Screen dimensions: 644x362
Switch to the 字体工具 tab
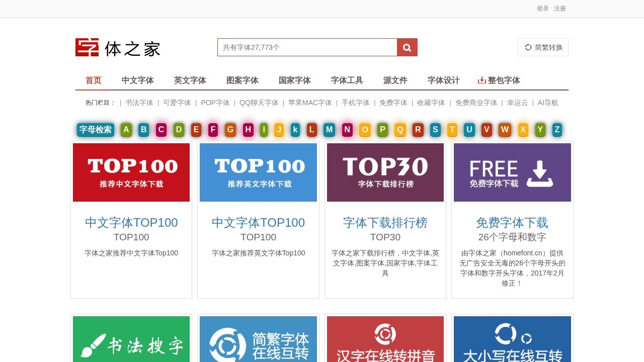click(346, 80)
